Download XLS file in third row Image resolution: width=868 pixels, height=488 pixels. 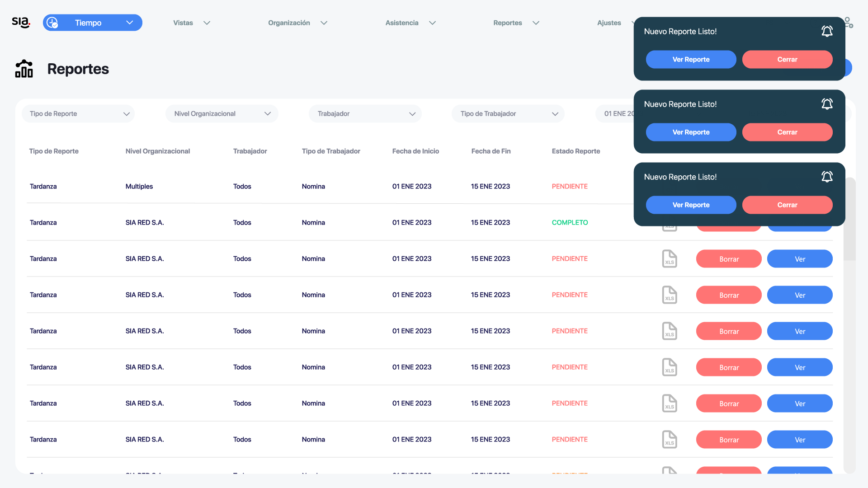point(670,259)
